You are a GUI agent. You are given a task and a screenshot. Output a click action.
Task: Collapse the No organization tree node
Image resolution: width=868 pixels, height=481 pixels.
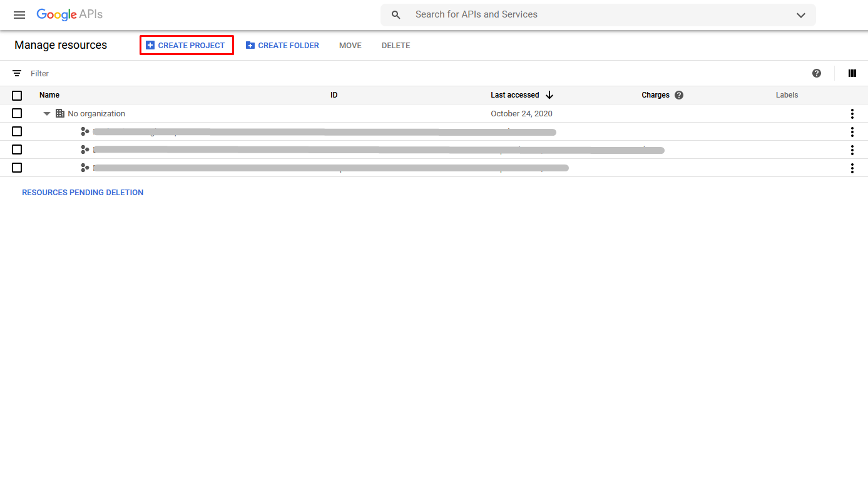(x=46, y=113)
